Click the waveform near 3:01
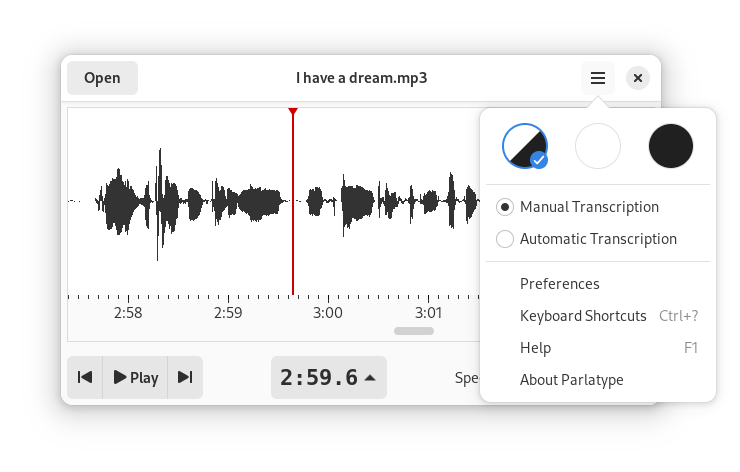This screenshot has height=472, width=740. click(x=429, y=202)
